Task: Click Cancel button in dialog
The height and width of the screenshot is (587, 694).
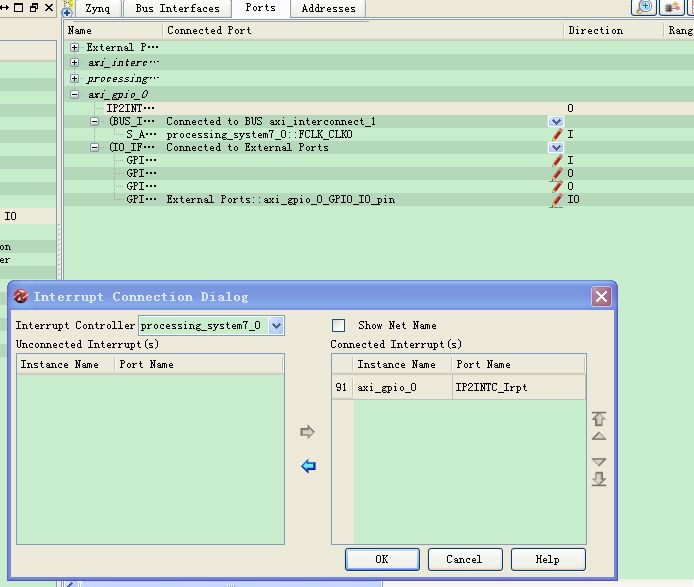Action: 464,559
